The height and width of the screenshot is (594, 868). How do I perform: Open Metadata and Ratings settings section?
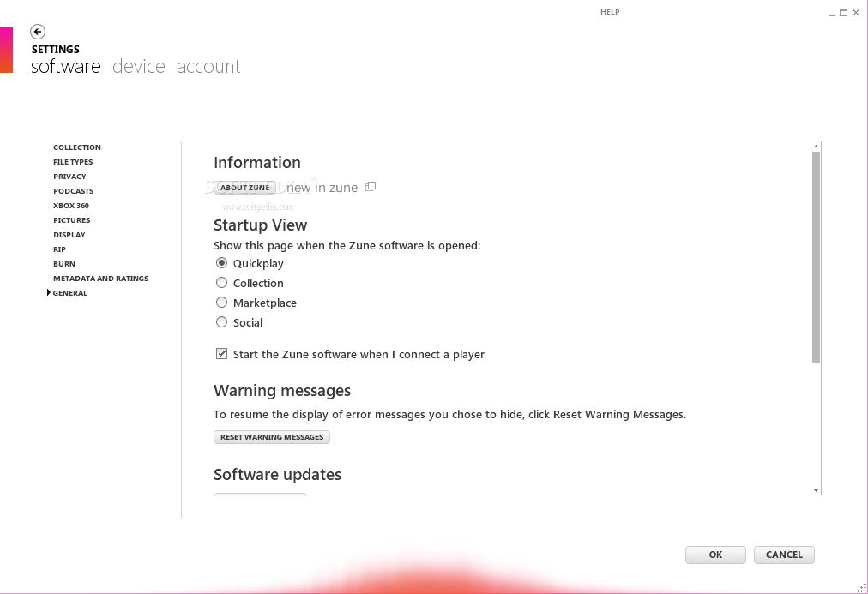tap(100, 279)
